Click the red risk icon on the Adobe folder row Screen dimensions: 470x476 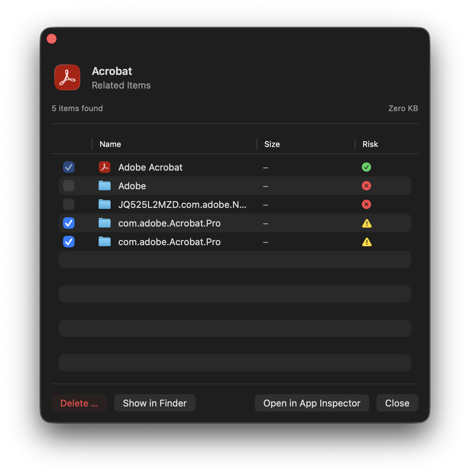coord(366,186)
